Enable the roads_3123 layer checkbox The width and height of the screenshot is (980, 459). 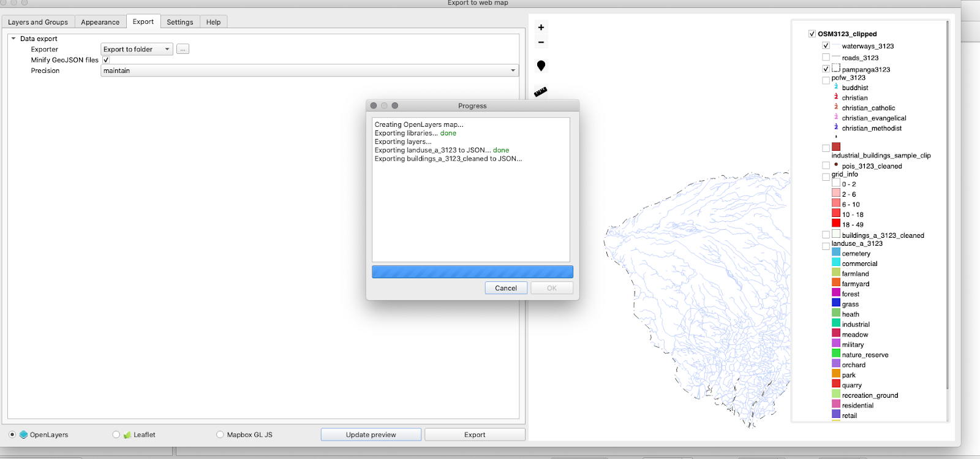click(826, 58)
